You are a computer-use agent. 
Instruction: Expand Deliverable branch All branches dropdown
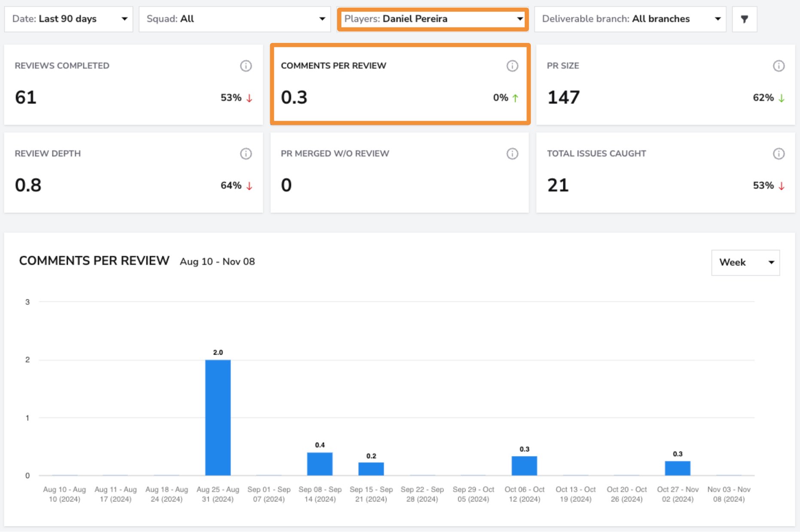point(630,19)
